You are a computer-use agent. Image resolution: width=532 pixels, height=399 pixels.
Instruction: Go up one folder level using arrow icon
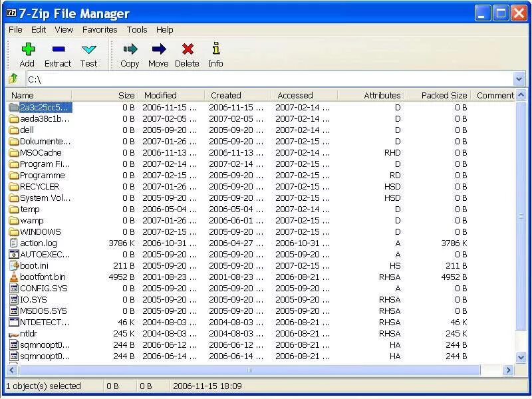pos(13,78)
